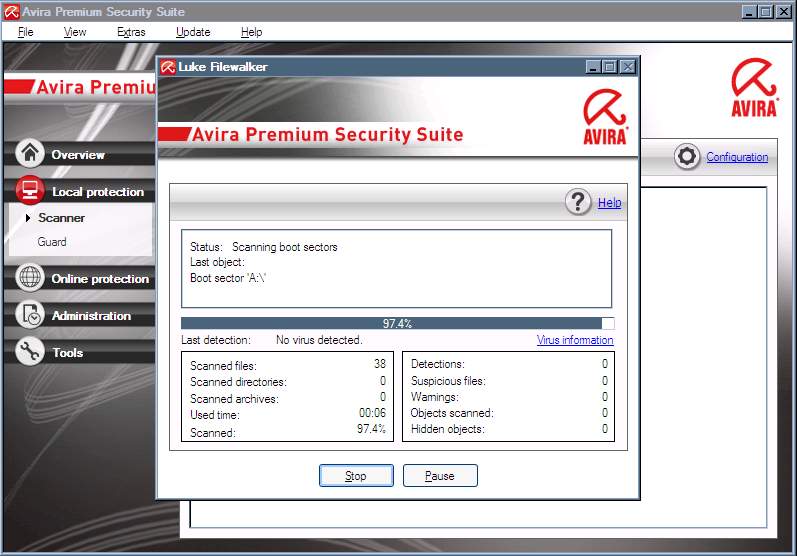Open the Online protection section label
797x556 pixels.
click(100, 279)
